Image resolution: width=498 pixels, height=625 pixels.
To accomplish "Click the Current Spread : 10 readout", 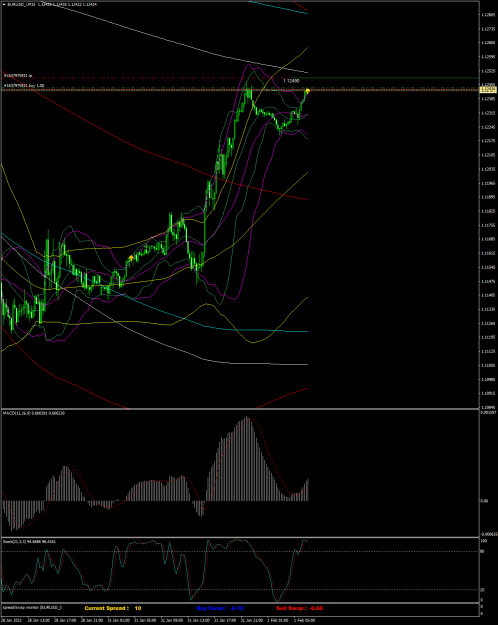I will [x=113, y=608].
